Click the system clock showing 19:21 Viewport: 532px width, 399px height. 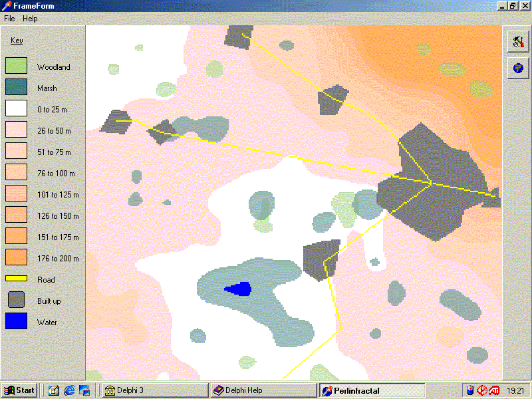515,390
